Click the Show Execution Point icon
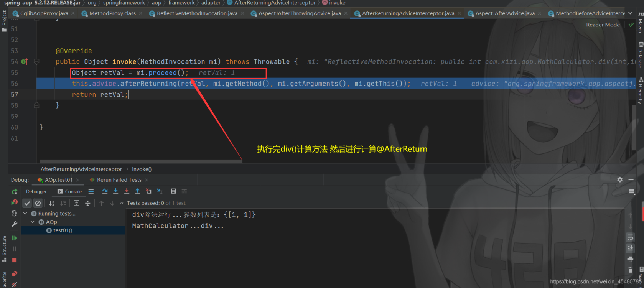 (x=91, y=191)
